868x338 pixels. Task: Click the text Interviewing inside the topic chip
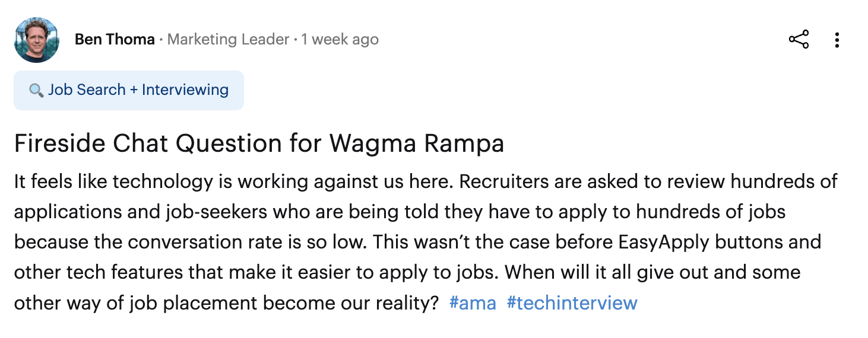185,90
